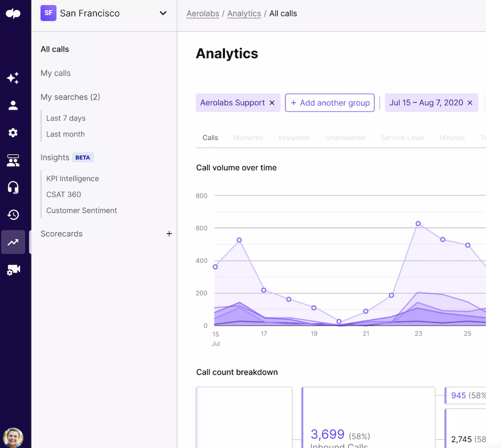Open the video camera settings icon
501x448 pixels.
click(14, 270)
